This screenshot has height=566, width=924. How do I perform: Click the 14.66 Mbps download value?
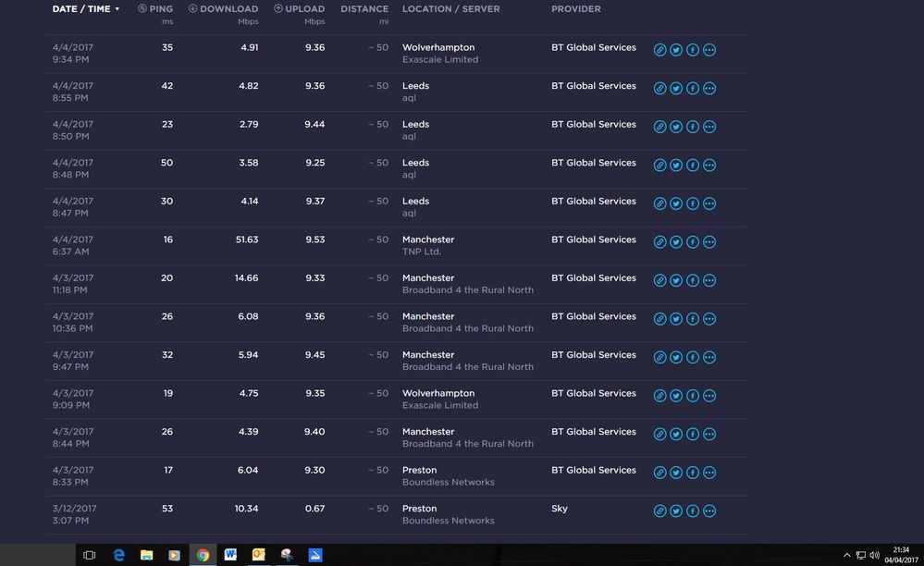tap(246, 278)
